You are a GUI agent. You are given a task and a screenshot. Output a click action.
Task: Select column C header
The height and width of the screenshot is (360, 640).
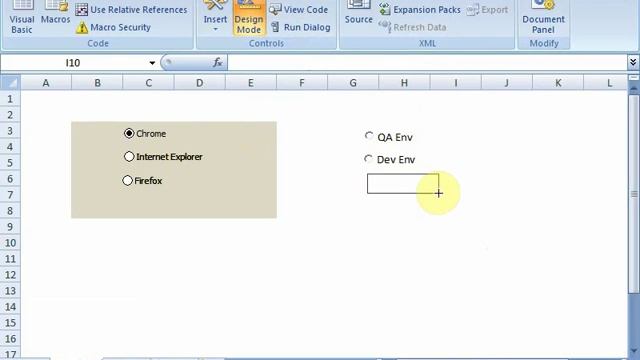148,83
